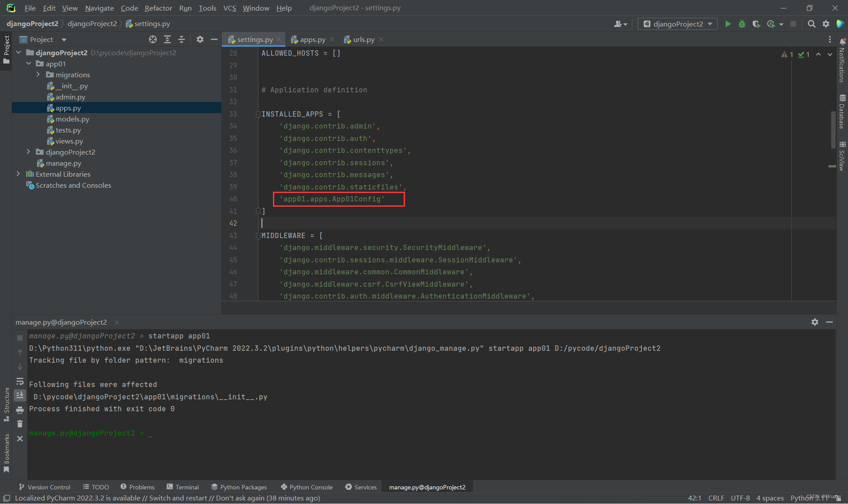
Task: Hide the Project tool window
Action: click(x=214, y=39)
